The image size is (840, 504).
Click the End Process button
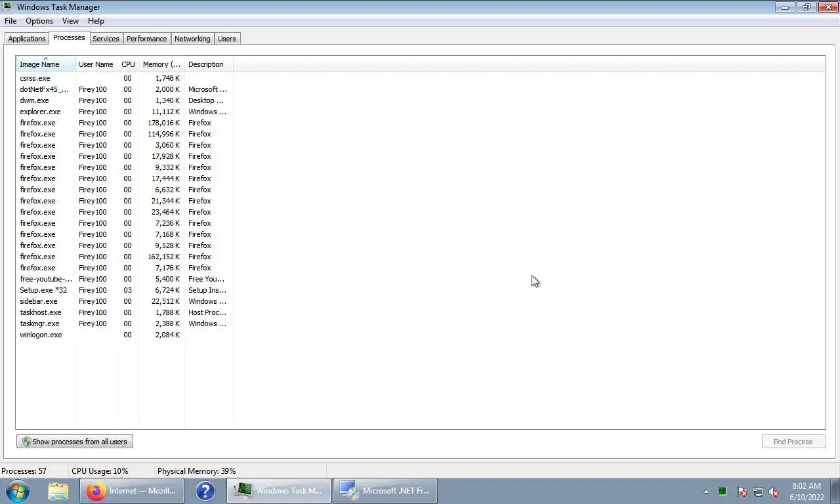pyautogui.click(x=793, y=442)
